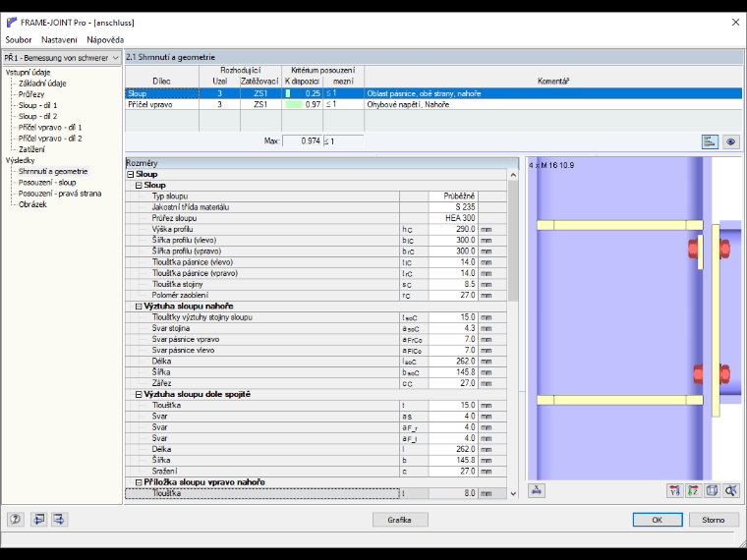Collapse the nested Sloup subgroup
This screenshot has width=747, height=560.
click(x=139, y=186)
